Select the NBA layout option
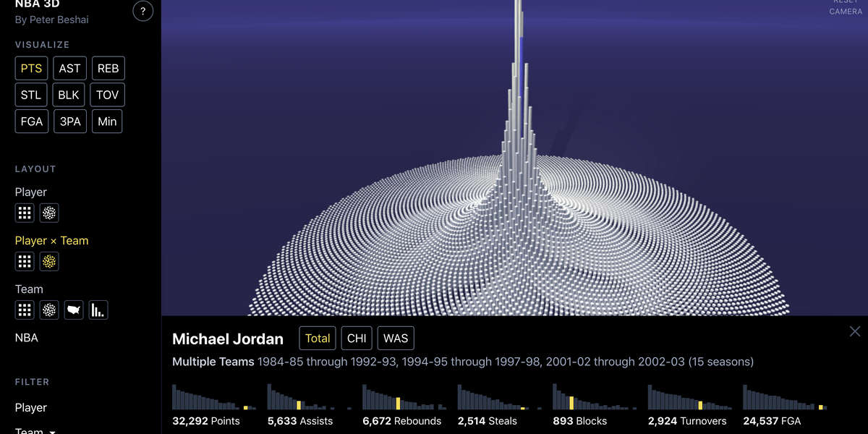Viewport: 868px width, 434px height. [x=27, y=338]
